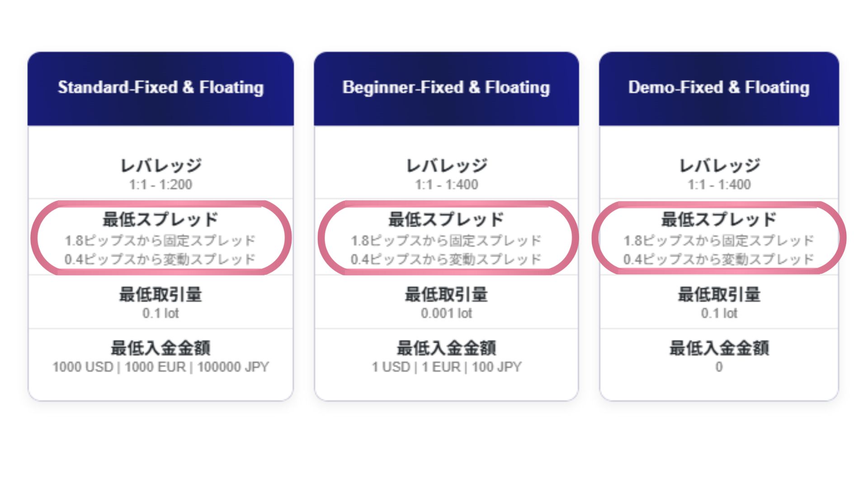Click 最低スプレッド heading in the Beginner card
This screenshot has width=868, height=488.
[446, 220]
